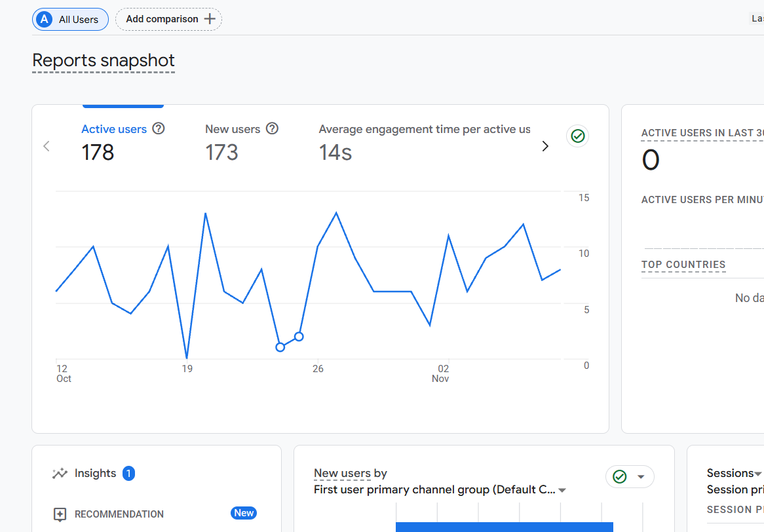This screenshot has width=764, height=532.
Task: Click the lower hollow point on the line chart
Action: pos(280,347)
